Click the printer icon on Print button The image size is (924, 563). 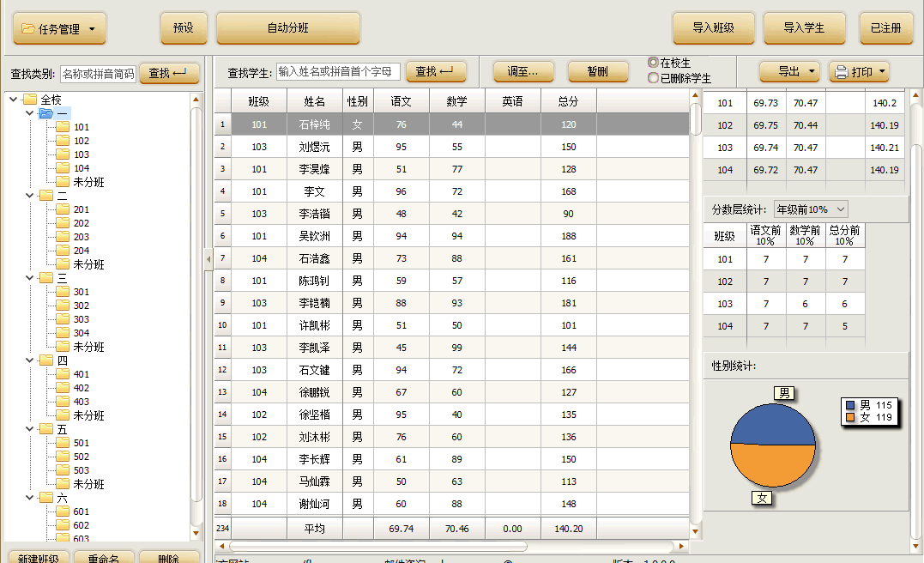[x=842, y=72]
